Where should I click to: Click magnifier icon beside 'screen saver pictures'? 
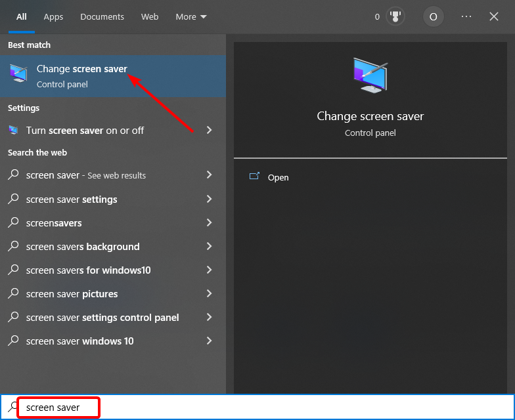[13, 293]
